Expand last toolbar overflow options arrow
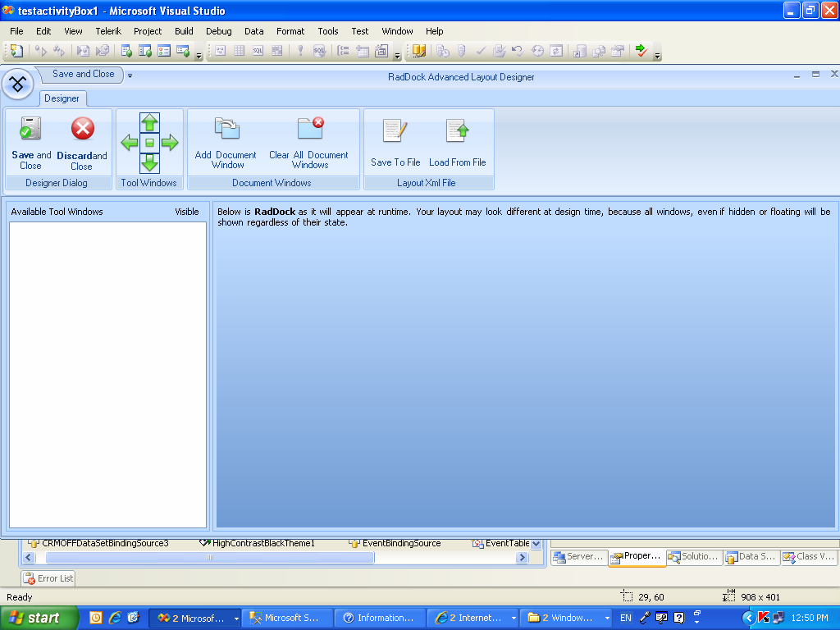 coord(657,55)
